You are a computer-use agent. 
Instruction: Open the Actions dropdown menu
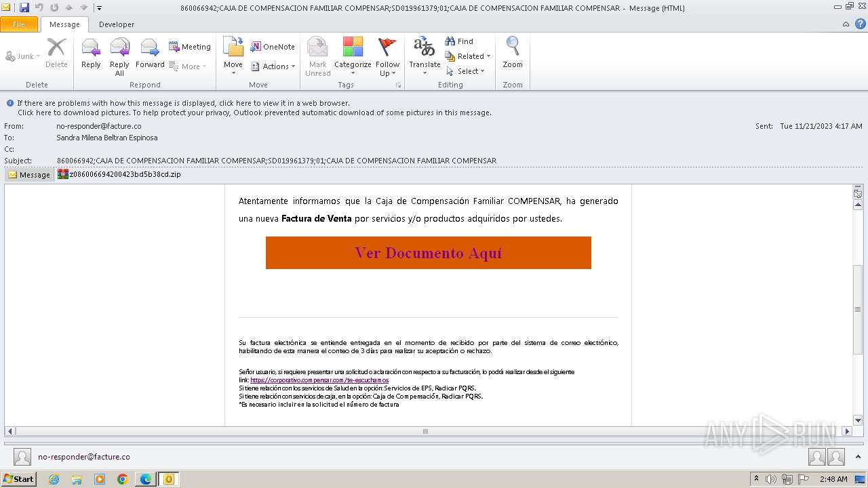[x=273, y=66]
